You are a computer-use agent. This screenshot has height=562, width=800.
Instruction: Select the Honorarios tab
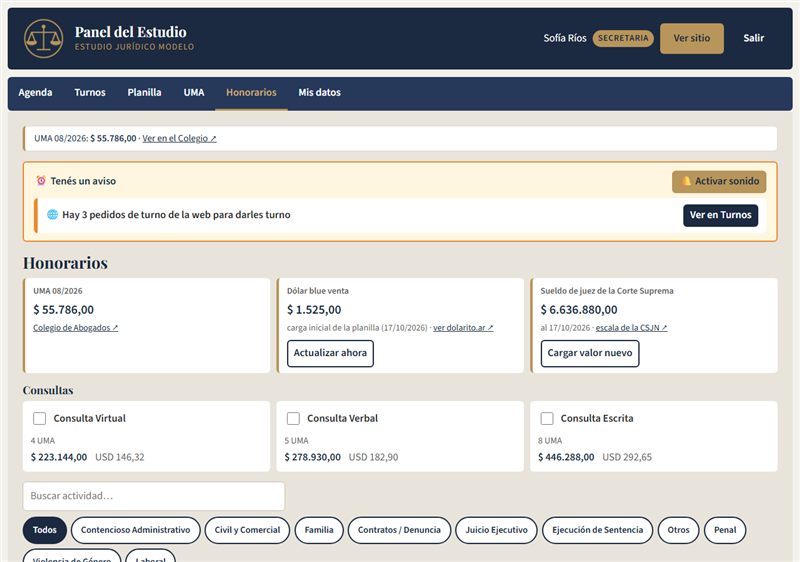251,92
